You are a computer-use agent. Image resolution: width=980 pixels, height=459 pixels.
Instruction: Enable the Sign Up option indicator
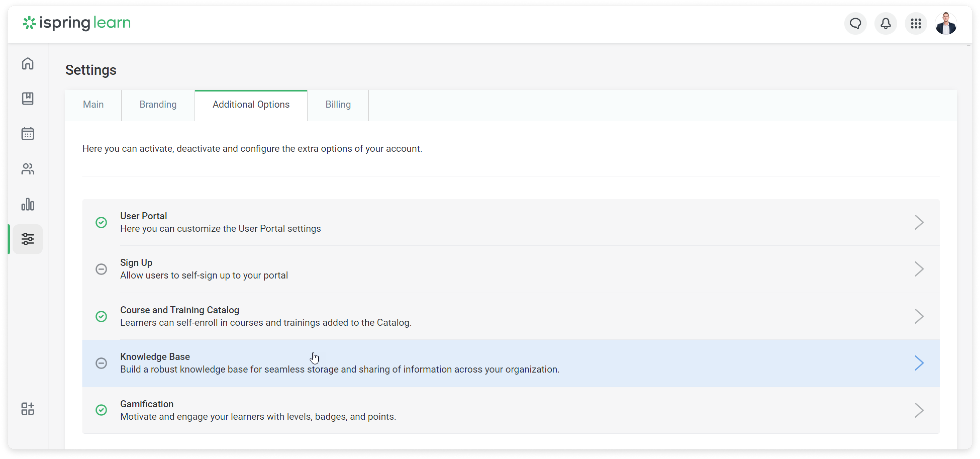[101, 269]
